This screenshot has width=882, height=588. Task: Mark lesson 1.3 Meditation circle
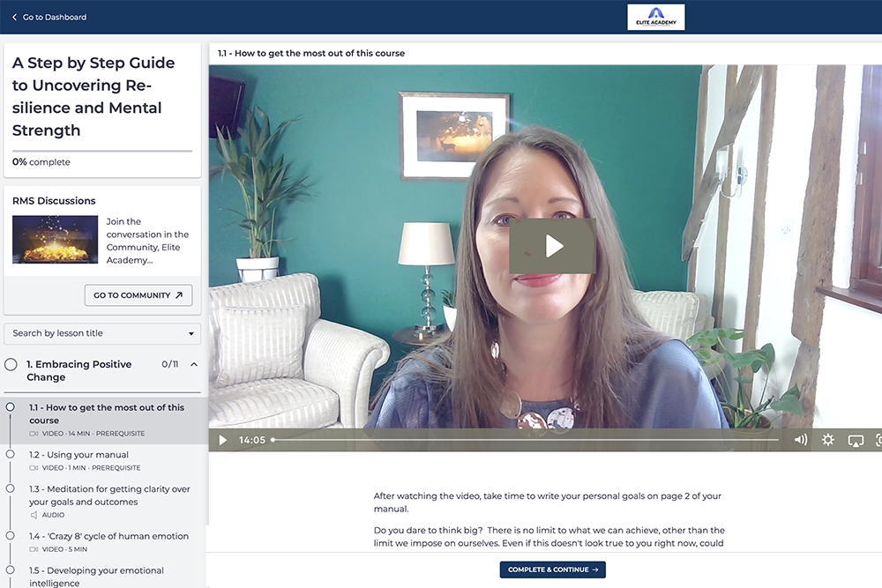11,488
